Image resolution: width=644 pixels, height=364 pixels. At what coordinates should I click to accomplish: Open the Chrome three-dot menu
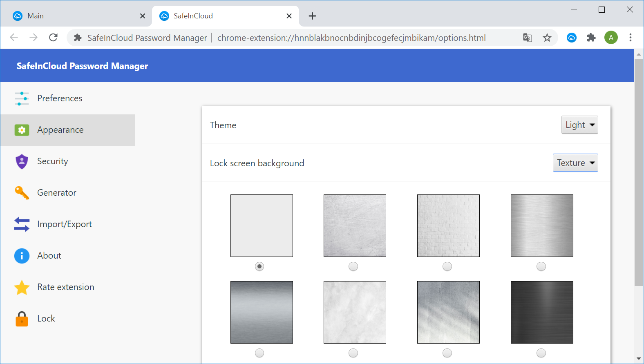[631, 38]
